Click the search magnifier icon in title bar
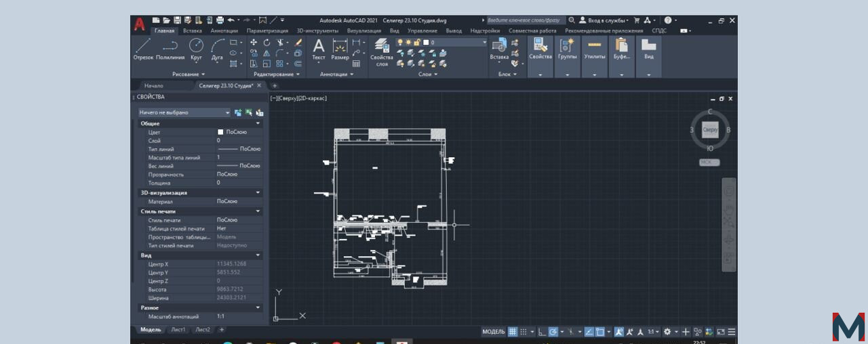 [x=572, y=20]
